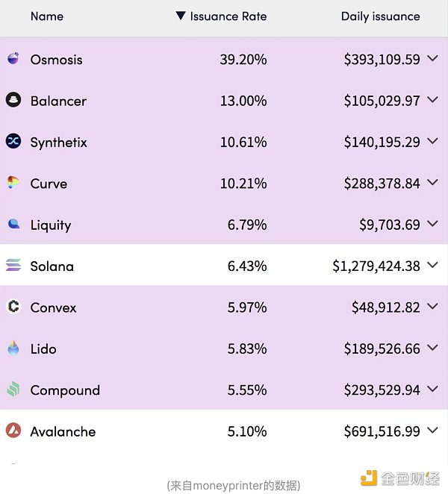Click the Avalanche red logo icon
Image resolution: width=448 pixels, height=494 pixels.
tap(13, 431)
